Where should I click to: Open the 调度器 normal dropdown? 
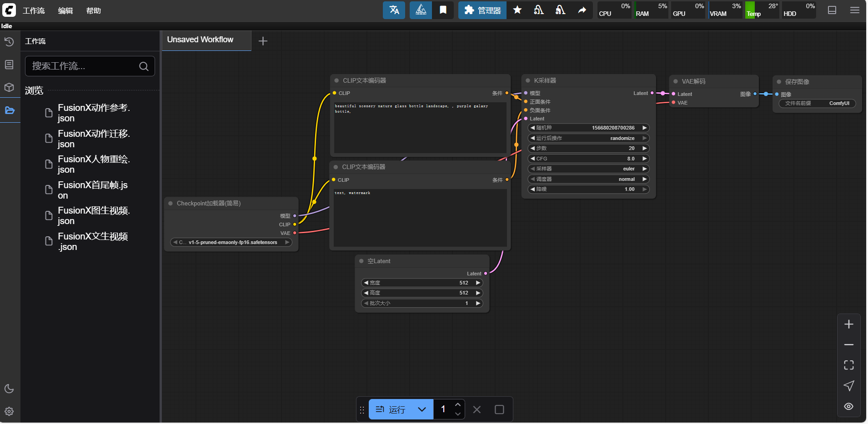tap(588, 179)
